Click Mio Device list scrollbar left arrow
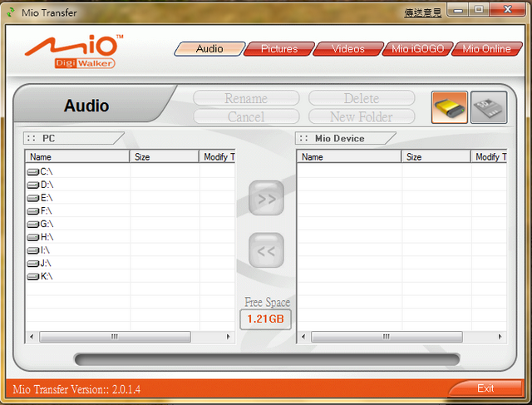The height and width of the screenshot is (405, 532). point(303,337)
